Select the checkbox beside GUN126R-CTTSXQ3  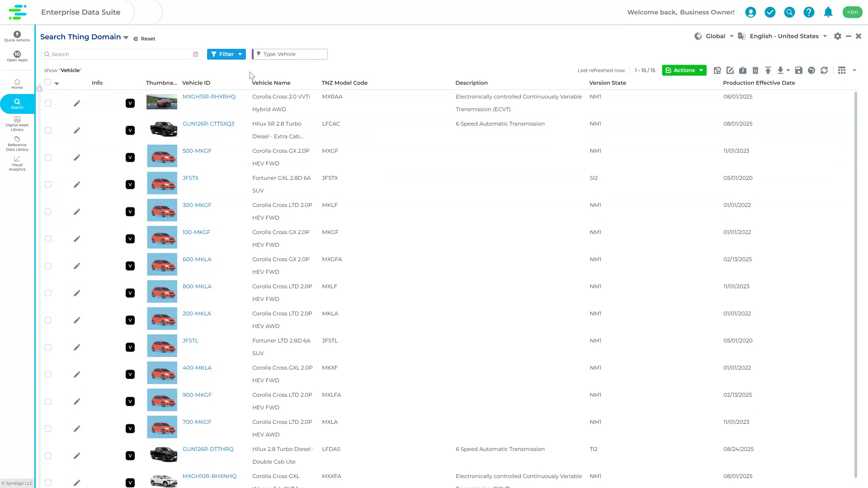tap(48, 130)
